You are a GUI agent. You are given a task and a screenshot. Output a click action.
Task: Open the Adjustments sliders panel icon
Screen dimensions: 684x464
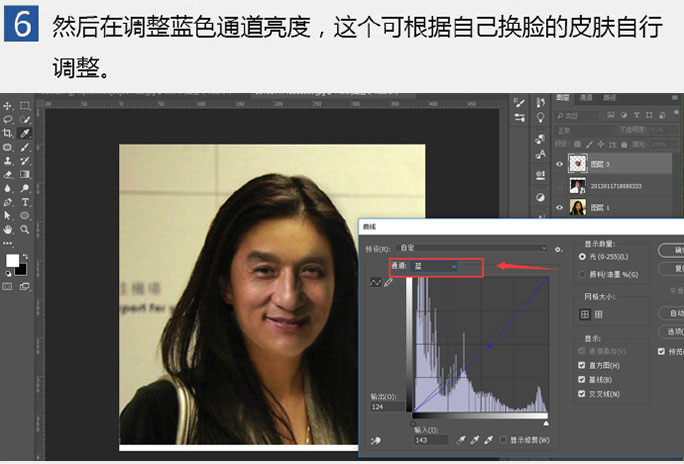(519, 117)
